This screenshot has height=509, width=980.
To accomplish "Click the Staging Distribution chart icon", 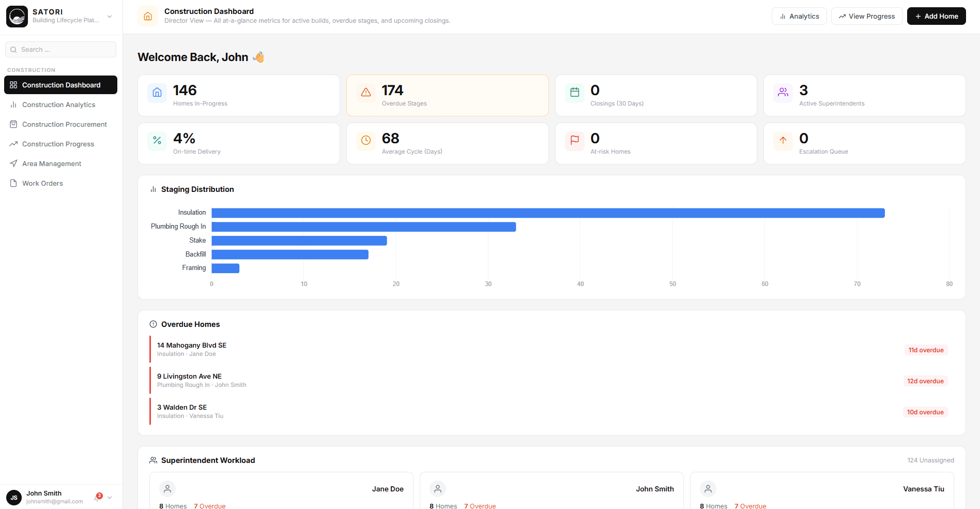I will tap(153, 189).
